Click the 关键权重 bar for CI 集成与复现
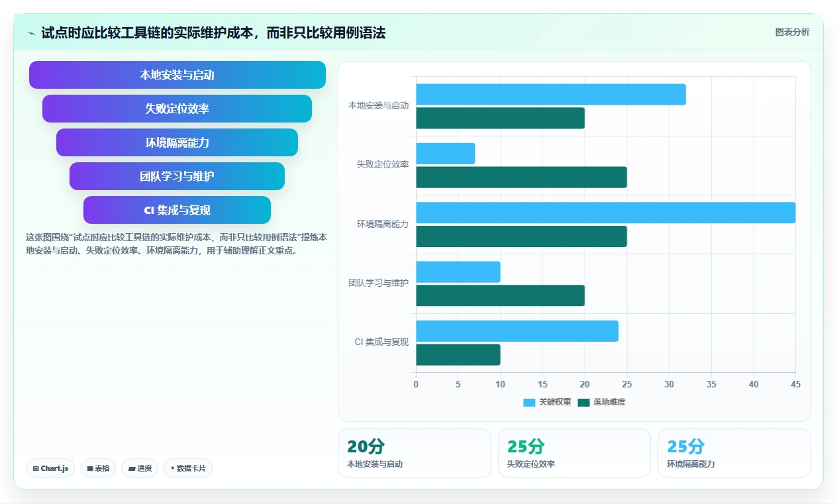The width and height of the screenshot is (837, 504). (x=517, y=331)
